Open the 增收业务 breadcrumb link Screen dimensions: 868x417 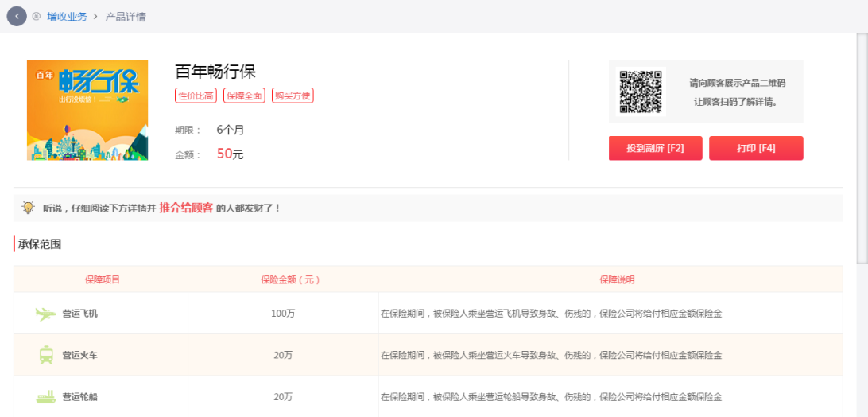[67, 17]
